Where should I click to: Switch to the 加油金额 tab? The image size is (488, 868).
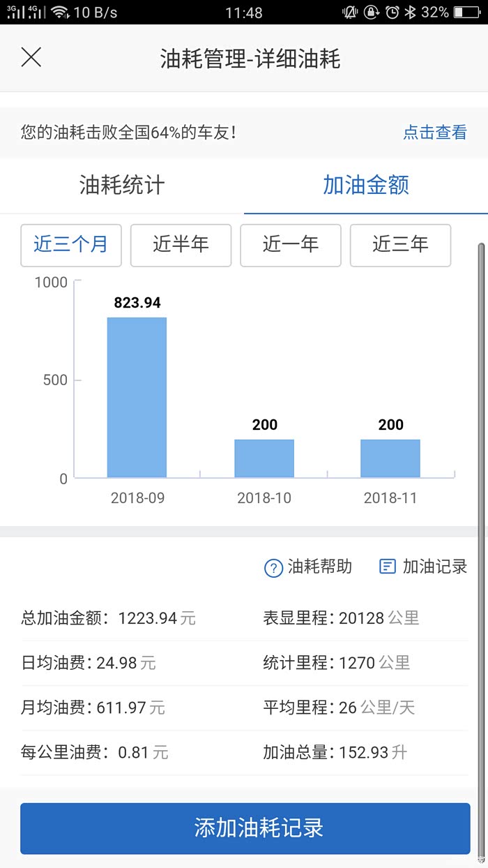[x=366, y=186]
